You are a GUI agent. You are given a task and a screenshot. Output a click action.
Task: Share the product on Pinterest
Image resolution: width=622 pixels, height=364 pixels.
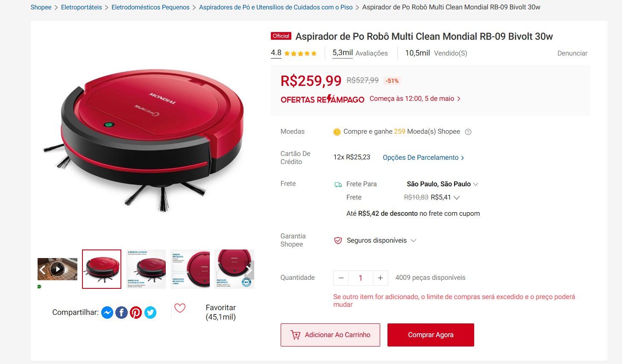pyautogui.click(x=136, y=313)
